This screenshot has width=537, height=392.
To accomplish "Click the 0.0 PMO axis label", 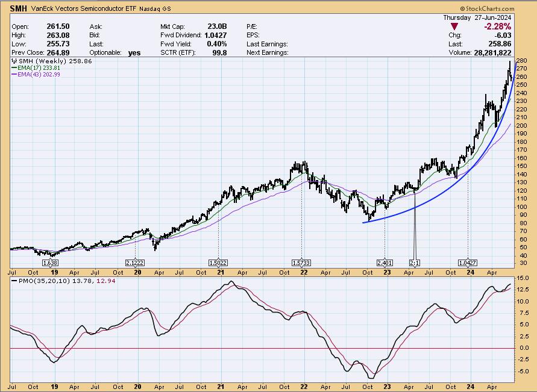I will point(524,348).
